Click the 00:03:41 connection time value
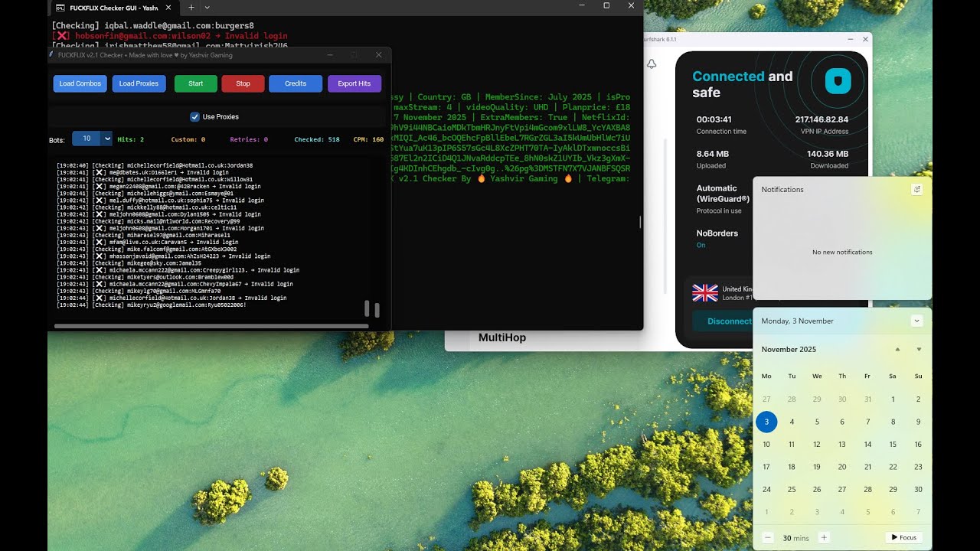Viewport: 980px width, 551px height. coord(714,119)
